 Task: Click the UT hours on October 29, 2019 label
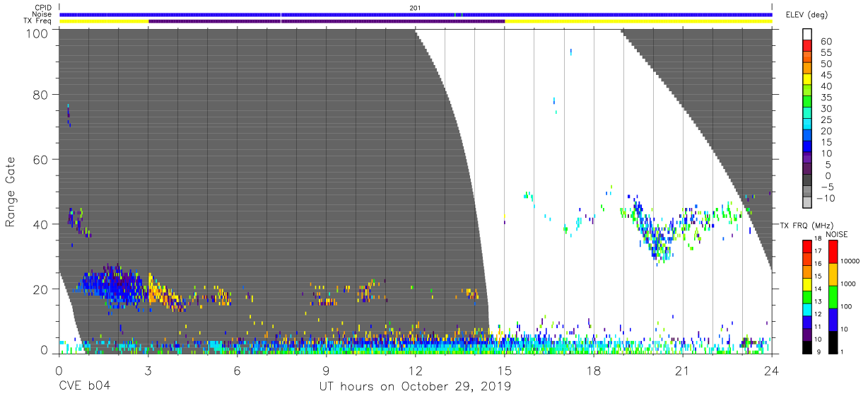(x=416, y=387)
